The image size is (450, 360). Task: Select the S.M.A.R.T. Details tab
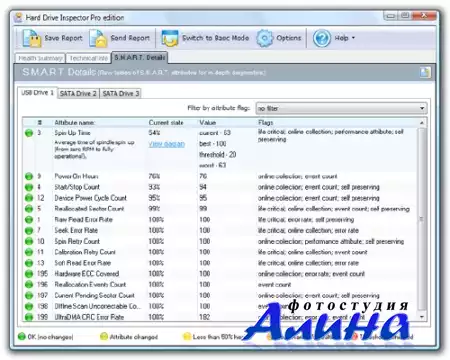point(140,58)
